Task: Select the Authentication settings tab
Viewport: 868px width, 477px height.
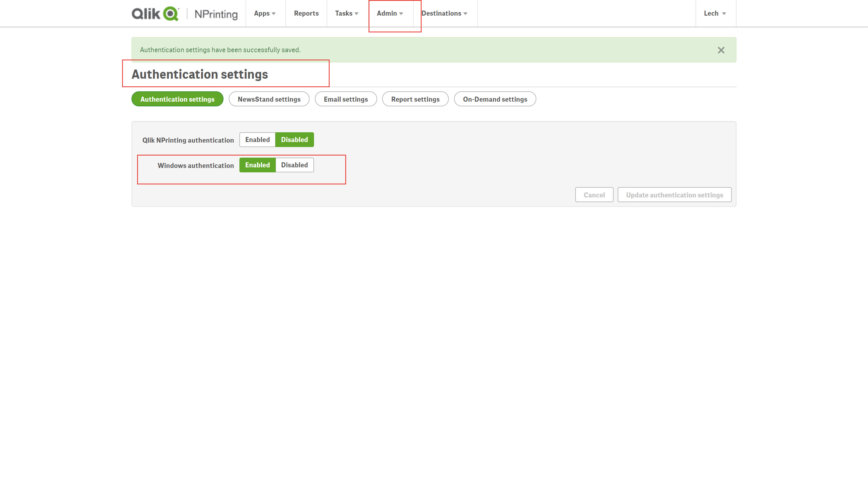Action: tap(177, 99)
